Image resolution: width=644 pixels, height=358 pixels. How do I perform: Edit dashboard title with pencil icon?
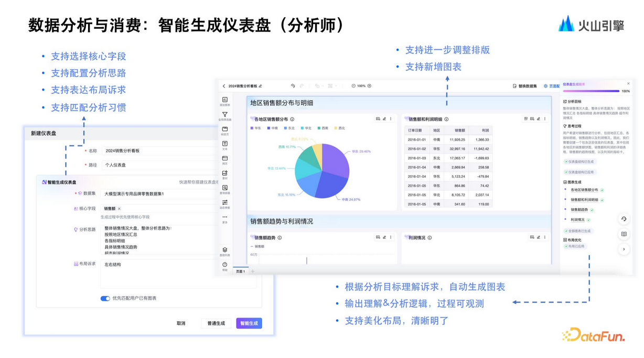tap(260, 86)
